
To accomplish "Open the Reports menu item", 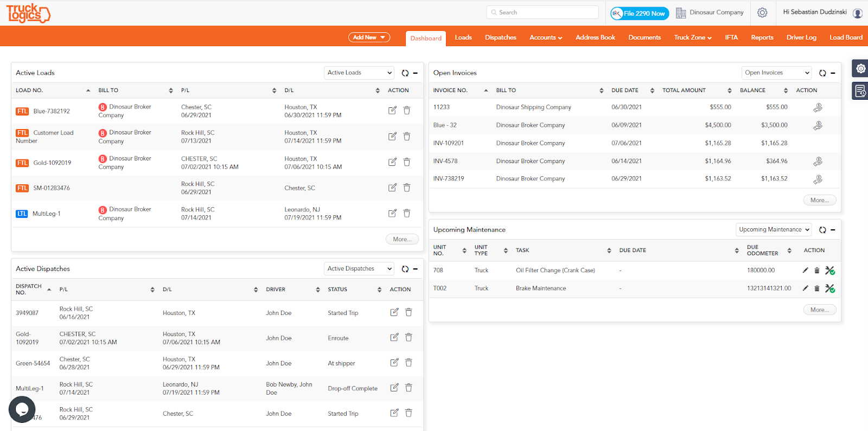I will click(762, 37).
